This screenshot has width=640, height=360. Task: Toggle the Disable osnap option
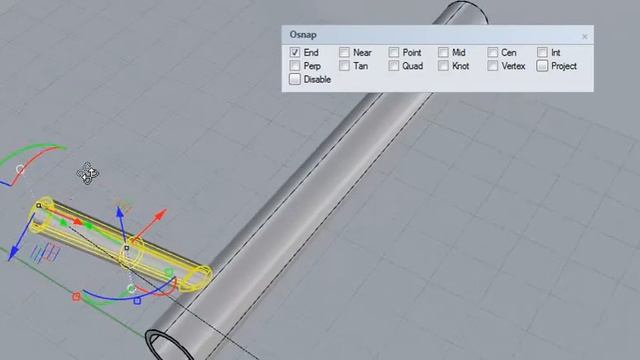pyautogui.click(x=295, y=79)
